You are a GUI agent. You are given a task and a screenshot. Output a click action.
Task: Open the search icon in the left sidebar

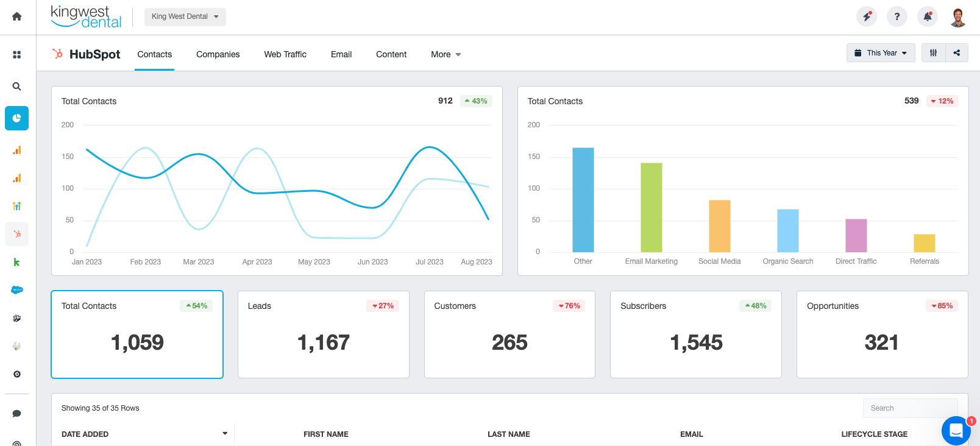[x=17, y=87]
